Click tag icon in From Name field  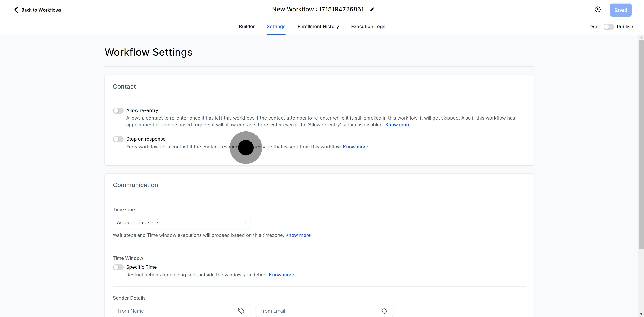click(x=241, y=311)
